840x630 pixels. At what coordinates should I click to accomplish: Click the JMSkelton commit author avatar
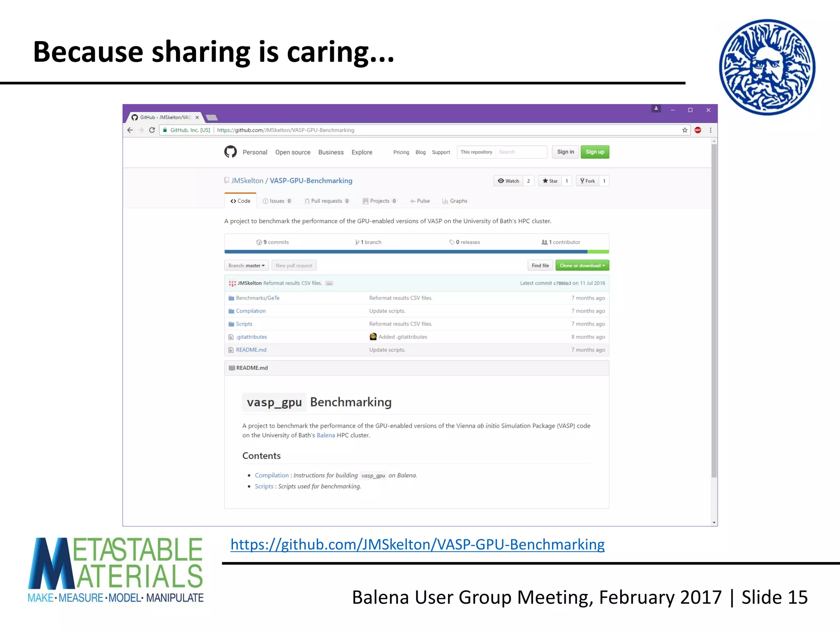(232, 283)
